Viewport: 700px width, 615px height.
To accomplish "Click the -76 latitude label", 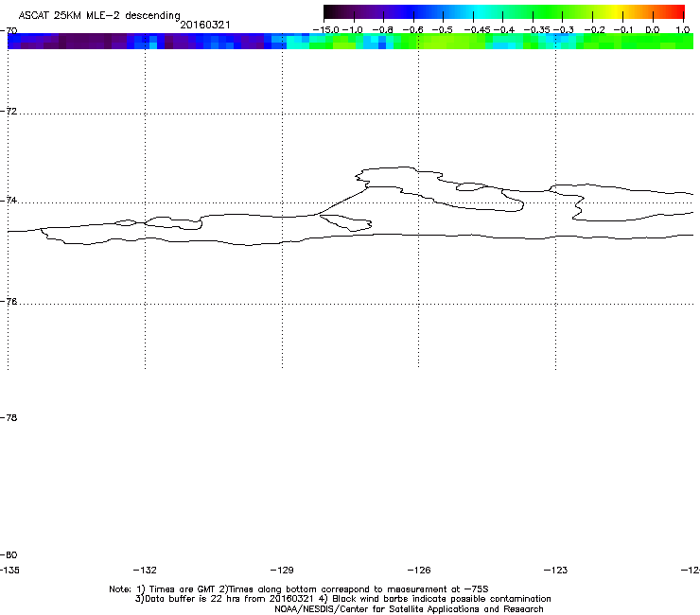I will tap(9, 302).
